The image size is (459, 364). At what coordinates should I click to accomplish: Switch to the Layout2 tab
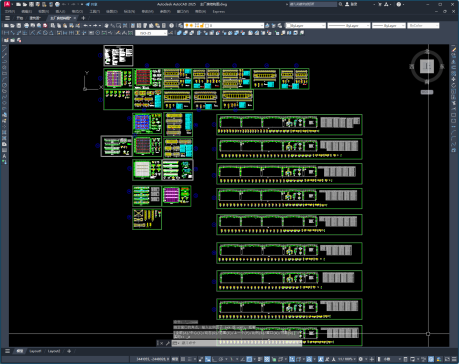point(54,351)
